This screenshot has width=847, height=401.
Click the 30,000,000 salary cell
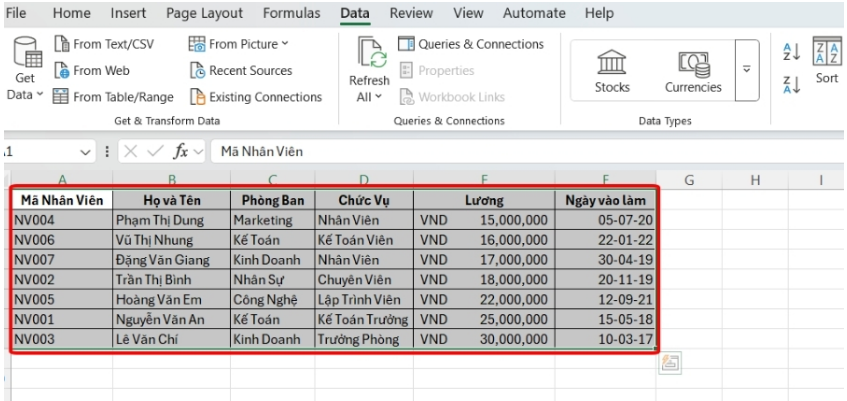484,339
